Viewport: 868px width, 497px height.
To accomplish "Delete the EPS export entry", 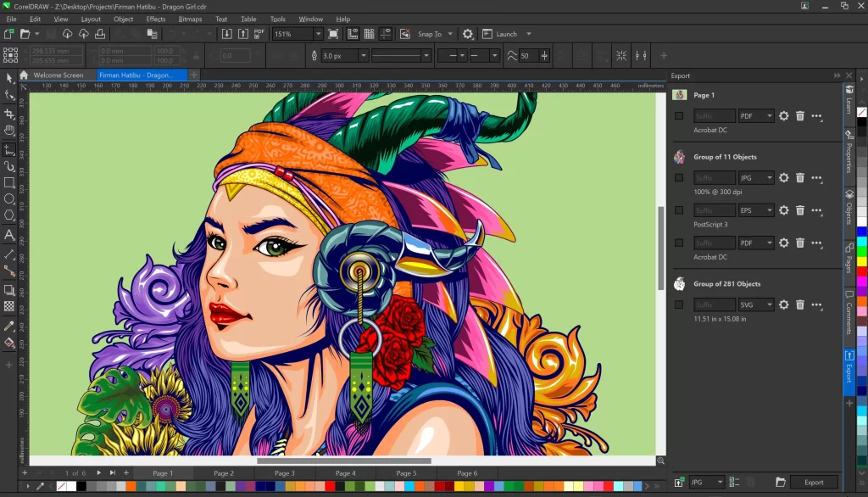I will click(800, 210).
